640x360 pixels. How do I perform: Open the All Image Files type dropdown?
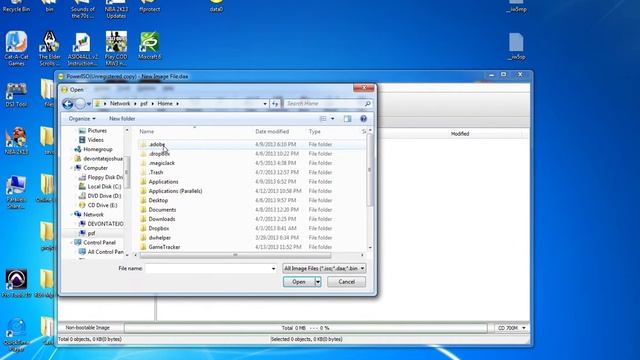[324, 269]
